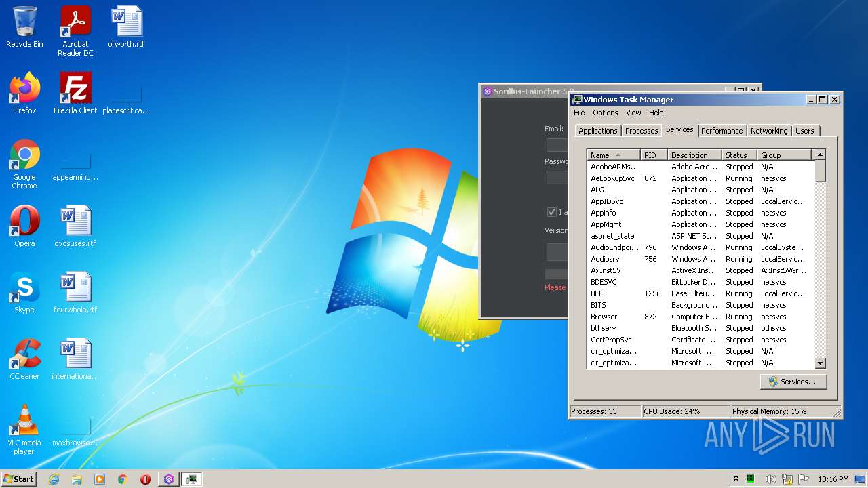Screen dimensions: 868x488
Task: Sort services by PID column header
Action: 654,155
